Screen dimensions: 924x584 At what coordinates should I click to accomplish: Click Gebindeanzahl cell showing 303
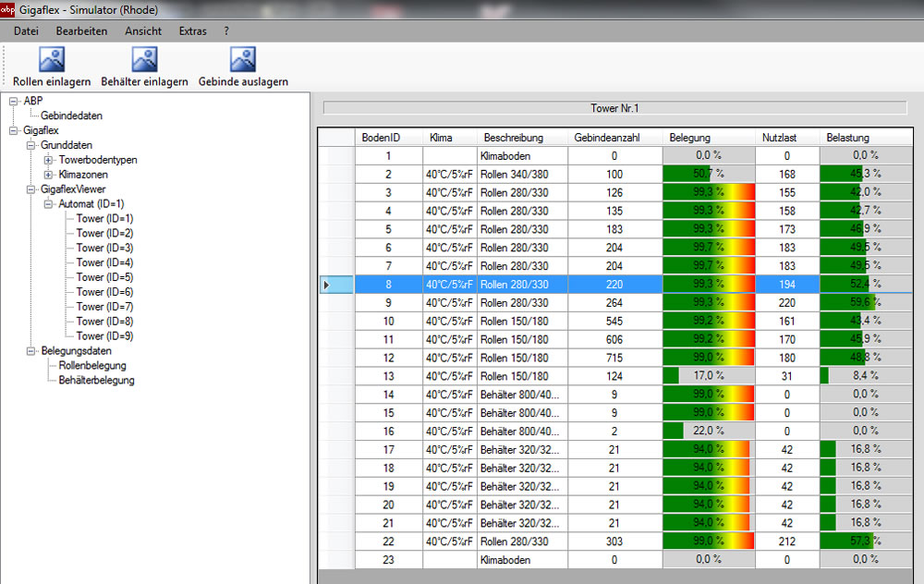(614, 541)
